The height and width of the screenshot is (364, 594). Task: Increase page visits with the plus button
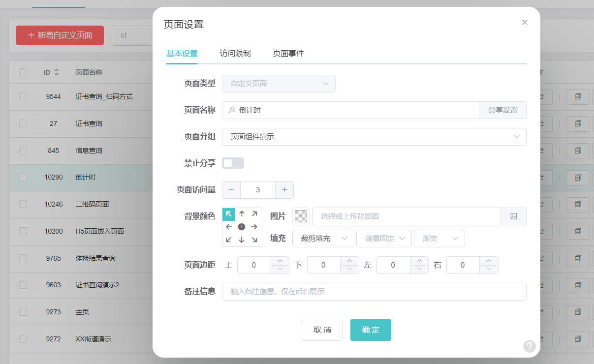284,190
